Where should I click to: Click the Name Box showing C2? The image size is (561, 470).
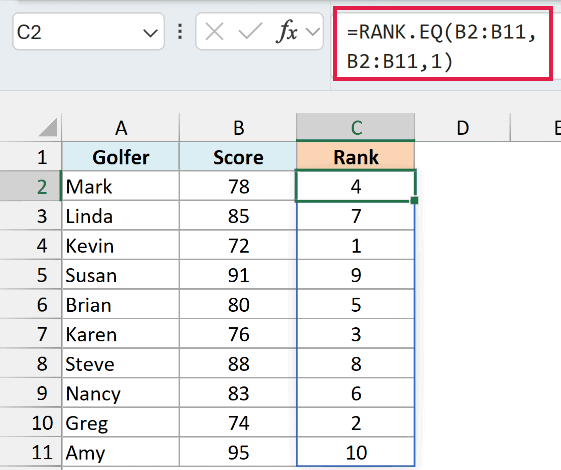pos(88,31)
